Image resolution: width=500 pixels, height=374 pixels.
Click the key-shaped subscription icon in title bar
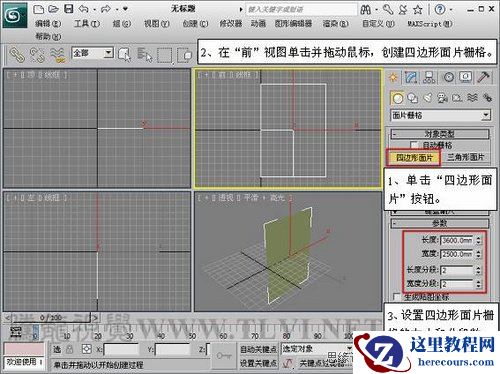click(388, 9)
